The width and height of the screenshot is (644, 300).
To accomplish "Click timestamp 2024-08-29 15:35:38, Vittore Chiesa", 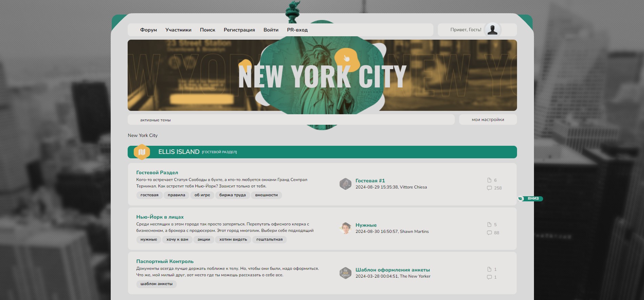I will pyautogui.click(x=391, y=187).
